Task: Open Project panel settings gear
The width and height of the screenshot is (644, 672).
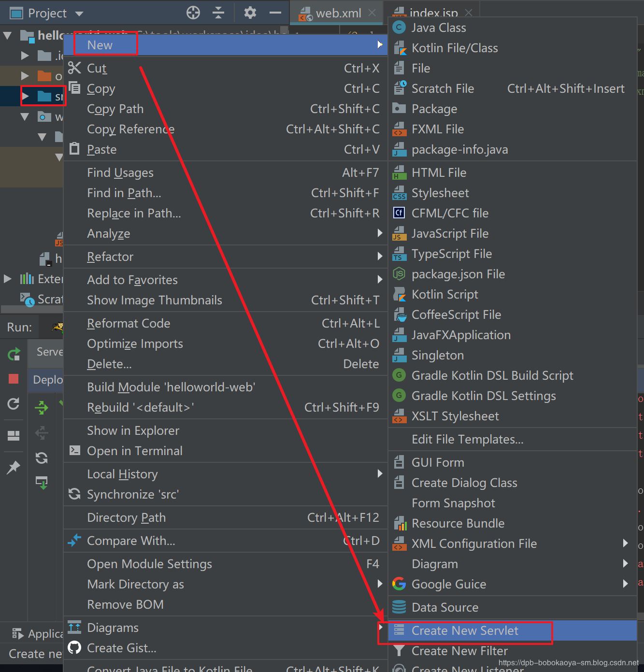Action: (x=250, y=13)
